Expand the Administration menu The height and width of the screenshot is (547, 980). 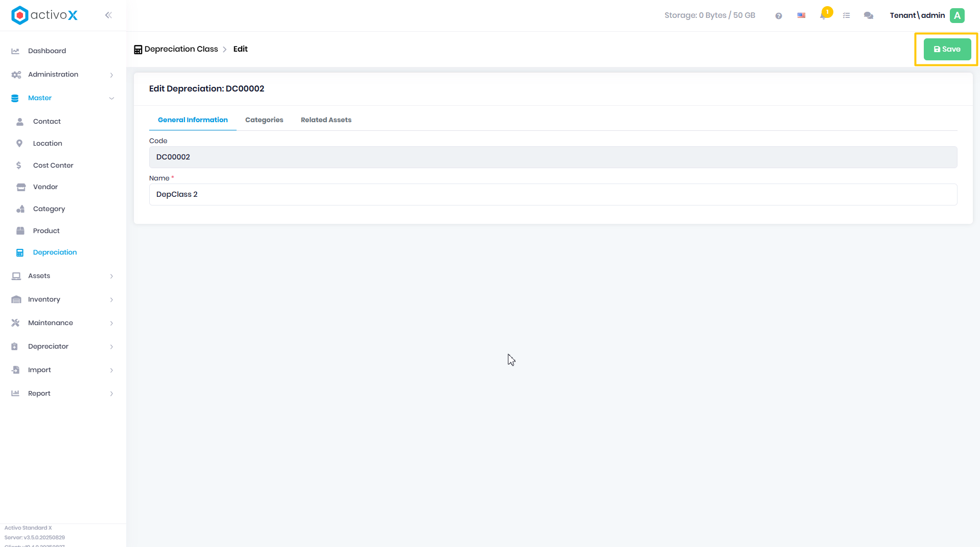pos(62,75)
